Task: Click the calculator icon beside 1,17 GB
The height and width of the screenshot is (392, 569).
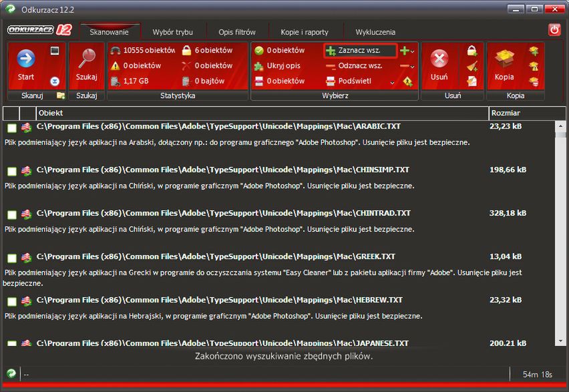Action: click(x=116, y=81)
